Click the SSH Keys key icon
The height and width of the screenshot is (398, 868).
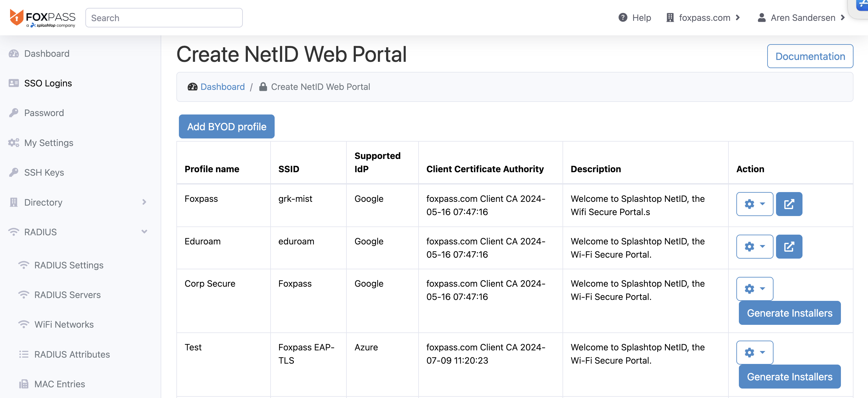14,173
